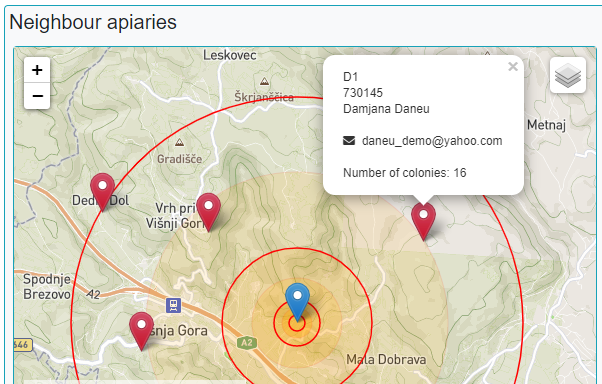Select red marker below the D1 popup
602x384 pixels.
tap(423, 222)
